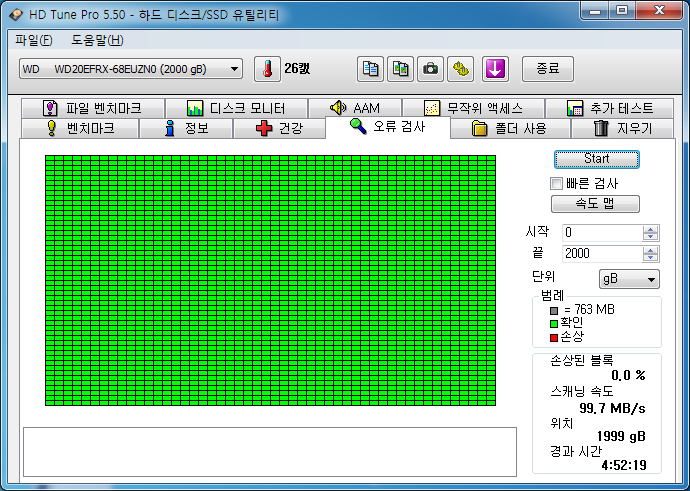The image size is (690, 491).
Task: Click the HD Tune Pro title bar icon
Action: (x=16, y=15)
